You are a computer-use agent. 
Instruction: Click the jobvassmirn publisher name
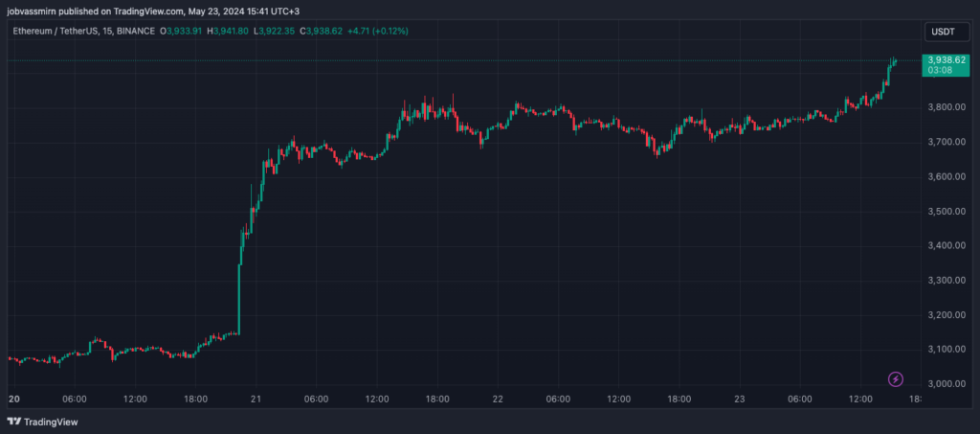pos(39,10)
